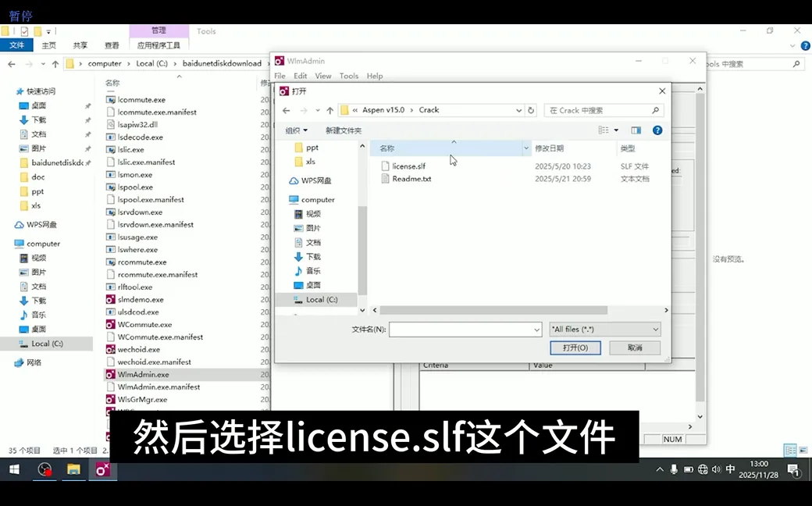Image resolution: width=812 pixels, height=506 pixels.
Task: Open recent locations dropdown in dialog
Action: [x=318, y=110]
